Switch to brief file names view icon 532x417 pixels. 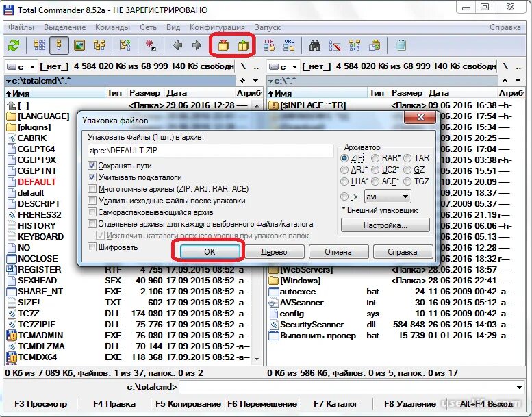(x=39, y=45)
